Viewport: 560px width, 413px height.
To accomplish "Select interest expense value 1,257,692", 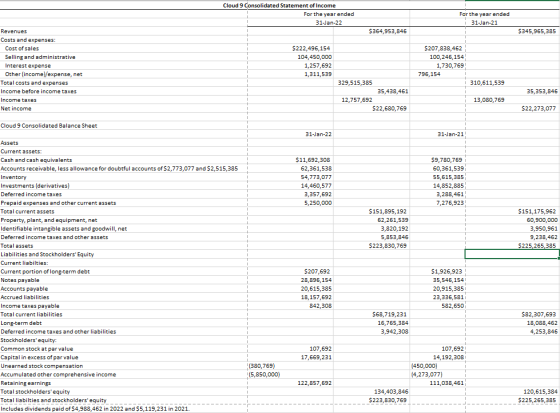I will pos(318,65).
